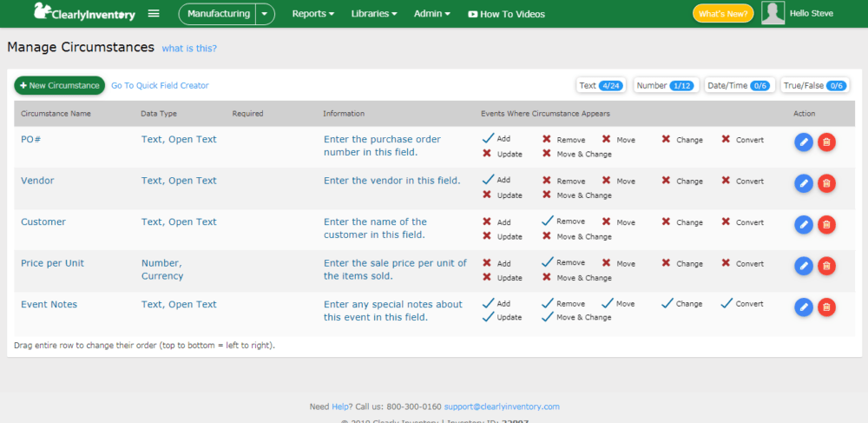Expand the Admin menu
Viewport: 868px width, 423px height.
click(431, 14)
